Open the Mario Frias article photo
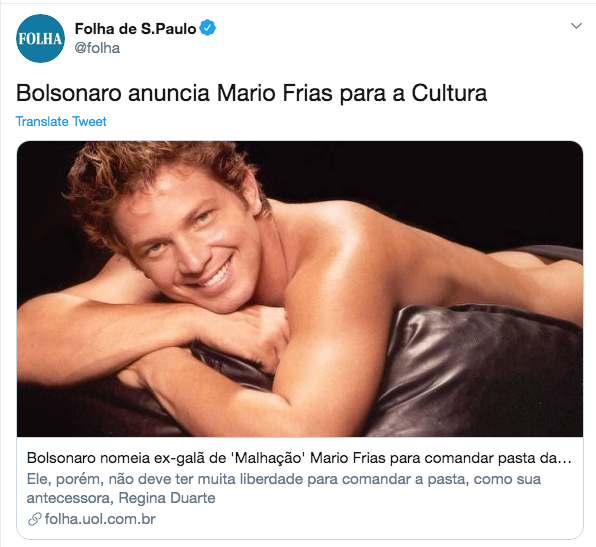The height and width of the screenshot is (547, 596). tap(300, 289)
